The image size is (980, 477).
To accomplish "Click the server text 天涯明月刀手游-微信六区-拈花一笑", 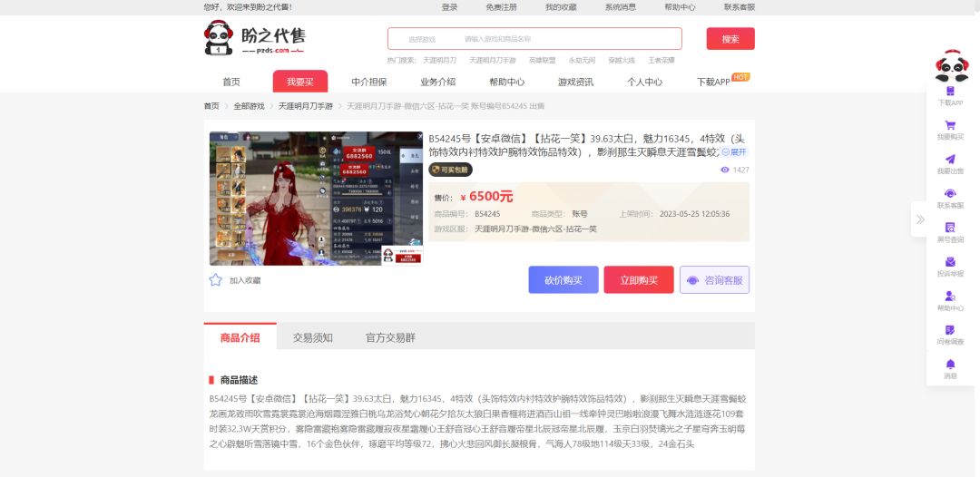I will [x=535, y=229].
